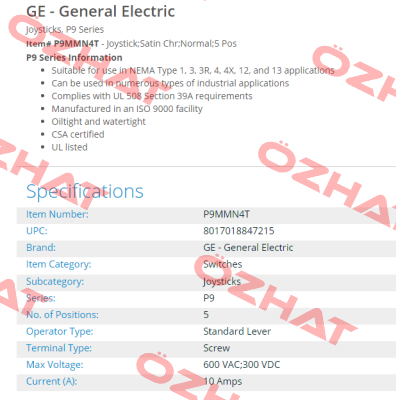Click the UL listed bullet

coord(69,147)
